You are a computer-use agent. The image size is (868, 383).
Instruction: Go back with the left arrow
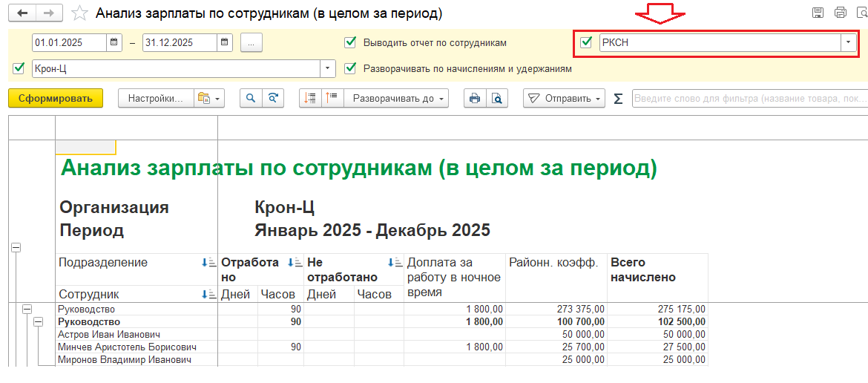pyautogui.click(x=23, y=13)
